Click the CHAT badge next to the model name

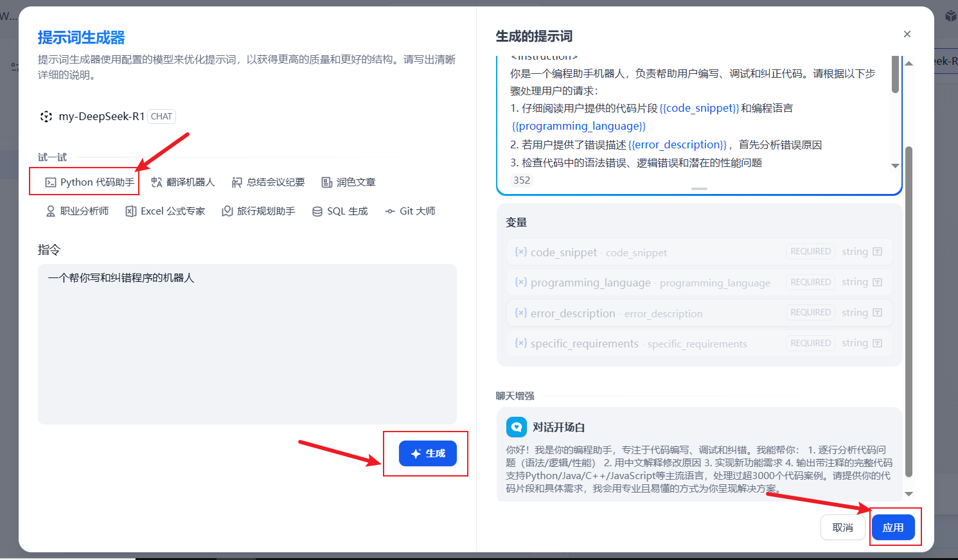click(161, 116)
